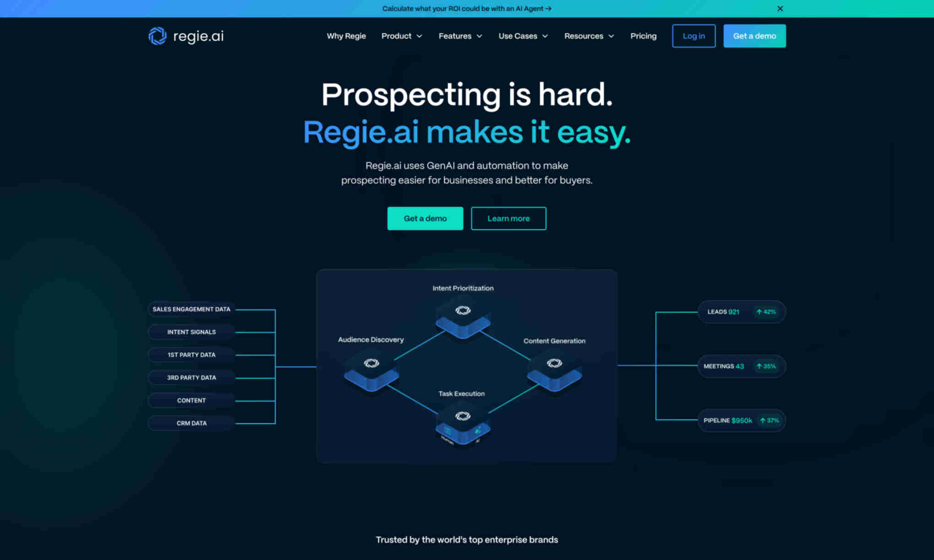Screen dimensions: 934x560
Task: Select the Pricing menu item
Action: tap(642, 36)
